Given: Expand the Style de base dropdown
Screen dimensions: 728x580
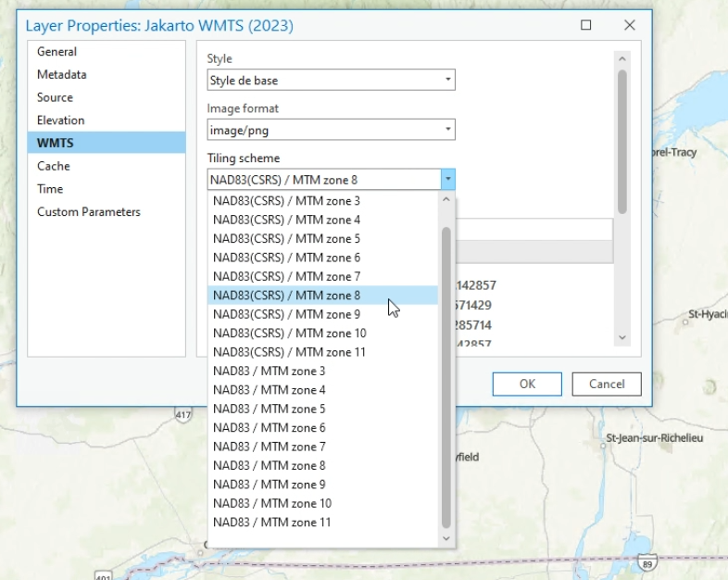Looking at the screenshot, I should 331,81.
